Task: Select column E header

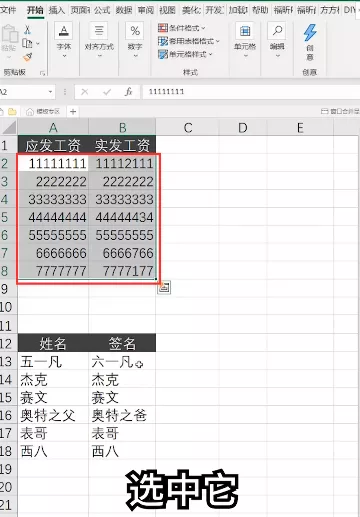Action: pyautogui.click(x=300, y=128)
